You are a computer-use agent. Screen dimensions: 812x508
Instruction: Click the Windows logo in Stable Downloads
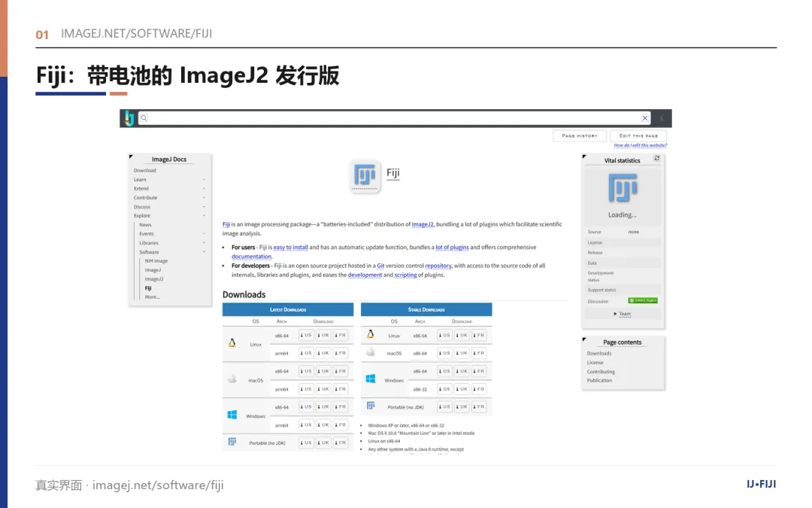[370, 379]
